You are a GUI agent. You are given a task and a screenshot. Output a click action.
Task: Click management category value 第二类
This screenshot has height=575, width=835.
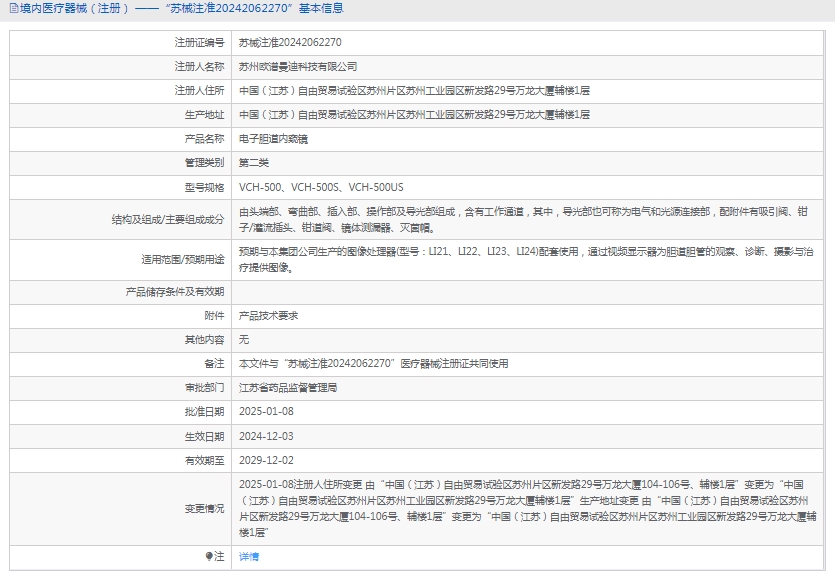254,163
